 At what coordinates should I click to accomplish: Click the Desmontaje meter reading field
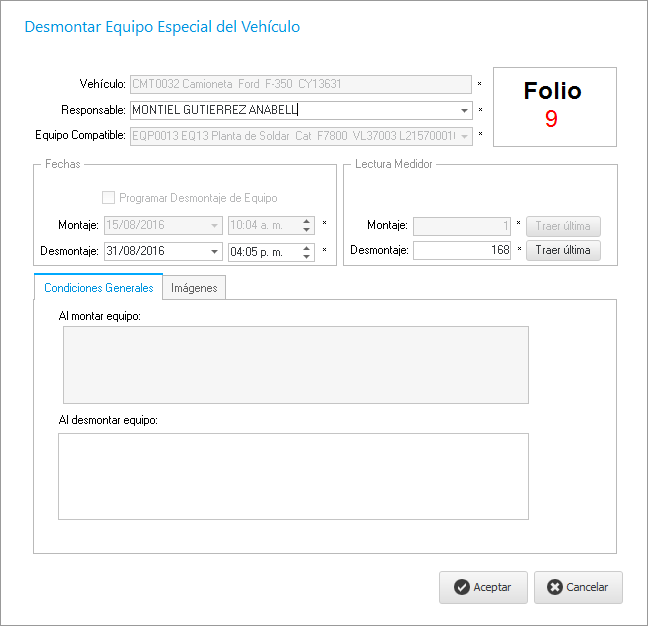coord(463,251)
